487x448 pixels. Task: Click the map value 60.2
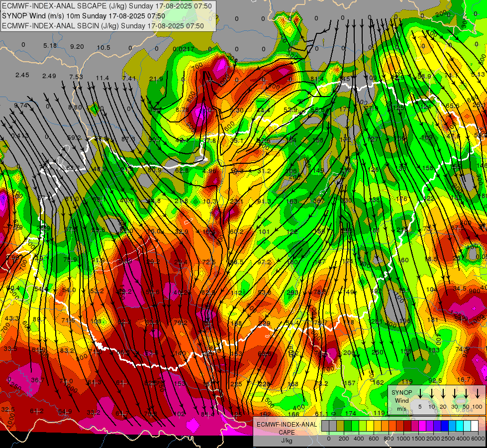[x=237, y=231]
